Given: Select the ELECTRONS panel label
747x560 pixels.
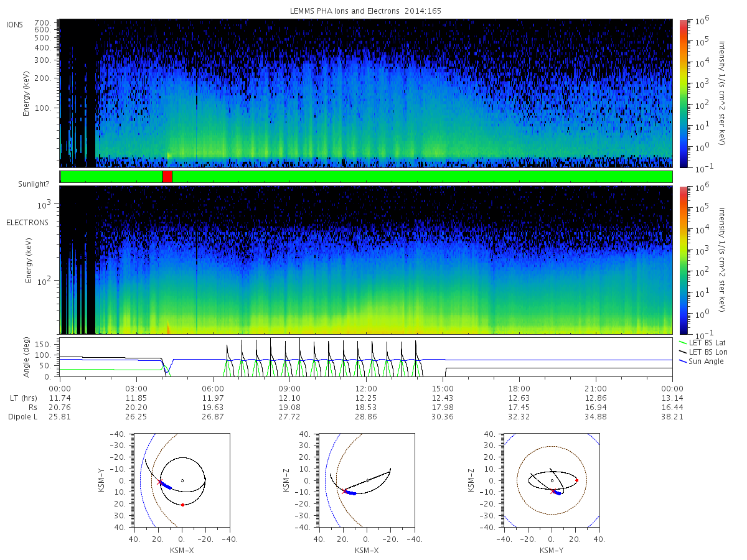Looking at the screenshot, I should coord(27,222).
